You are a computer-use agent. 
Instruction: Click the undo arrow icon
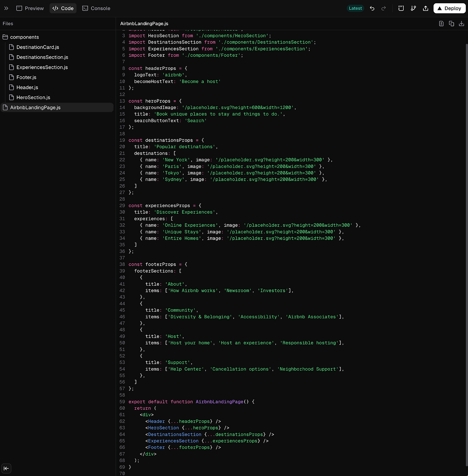372,8
